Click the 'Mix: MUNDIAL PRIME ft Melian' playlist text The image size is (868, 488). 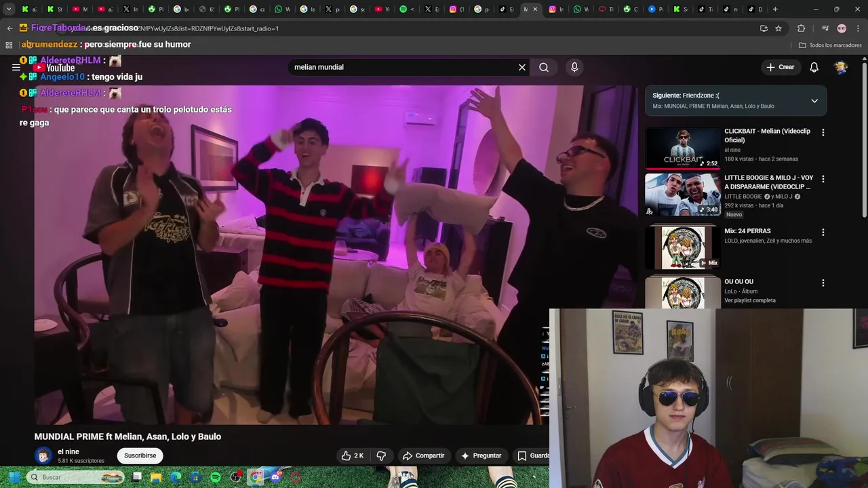point(713,106)
